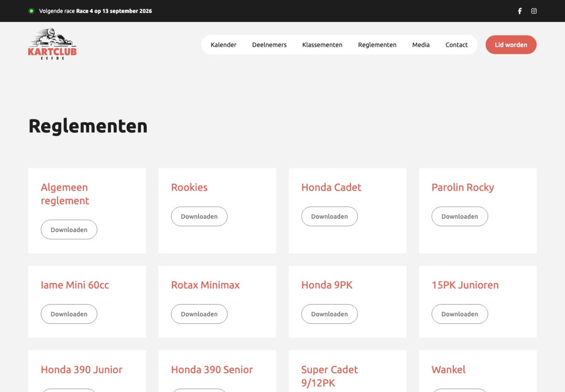The height and width of the screenshot is (392, 565).
Task: Click the Algemeen reglement card title
Action: [x=65, y=194]
